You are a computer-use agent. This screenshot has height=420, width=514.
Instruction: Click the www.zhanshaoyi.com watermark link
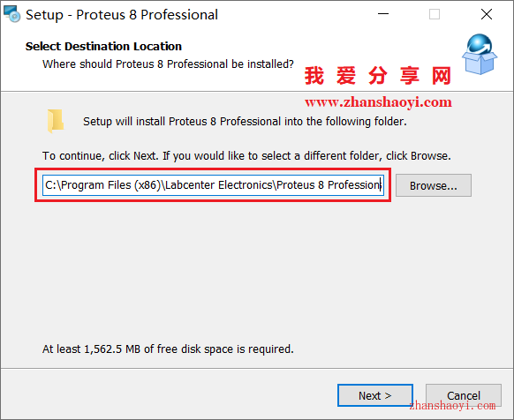click(x=378, y=102)
